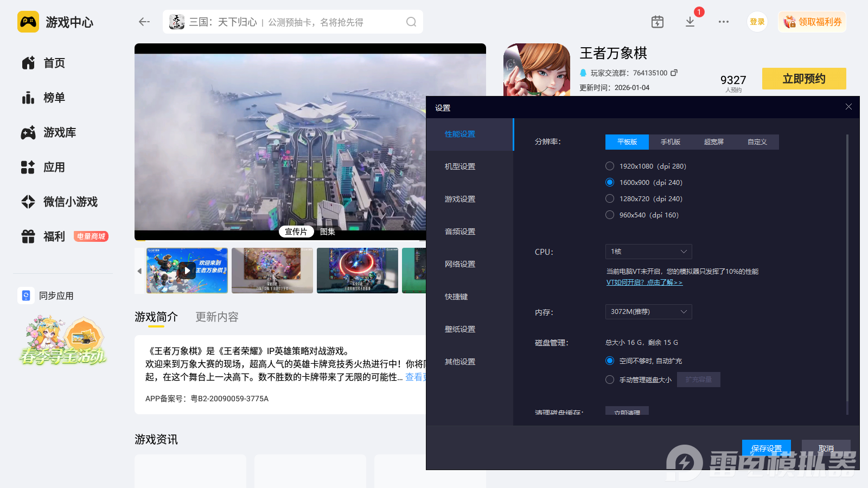Screen dimensions: 868x488
Task: Switch to the 机型设置 settings tab
Action: pyautogui.click(x=470, y=166)
